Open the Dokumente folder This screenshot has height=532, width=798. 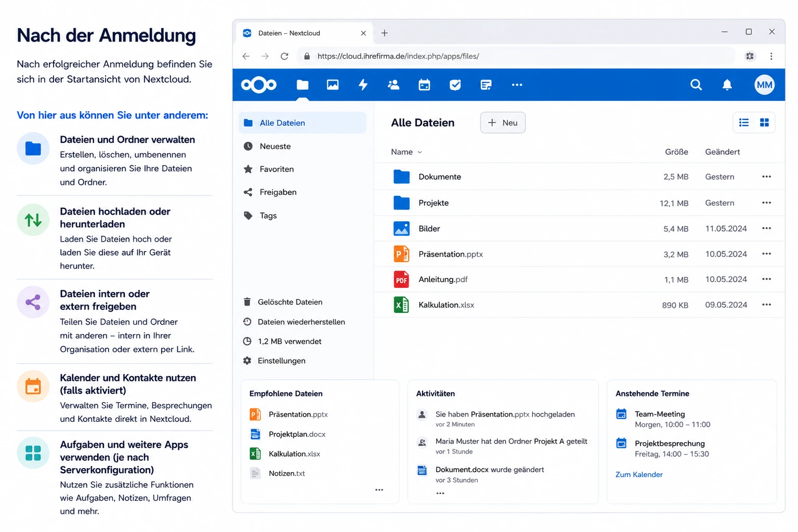pyautogui.click(x=579, y=177)
